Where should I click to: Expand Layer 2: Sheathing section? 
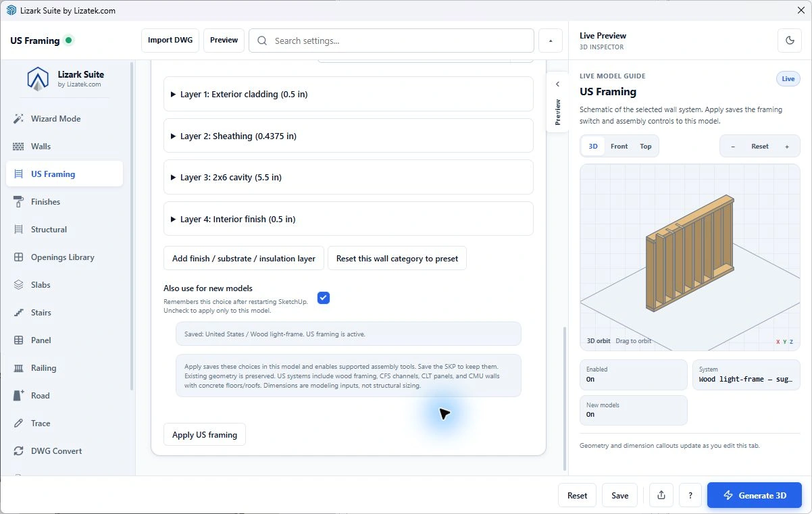[x=349, y=136]
